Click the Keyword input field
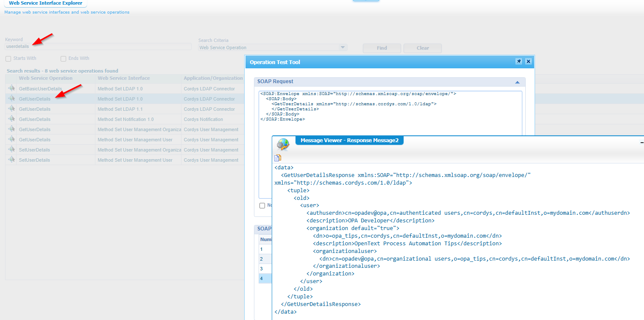The width and height of the screenshot is (644, 320). click(98, 47)
